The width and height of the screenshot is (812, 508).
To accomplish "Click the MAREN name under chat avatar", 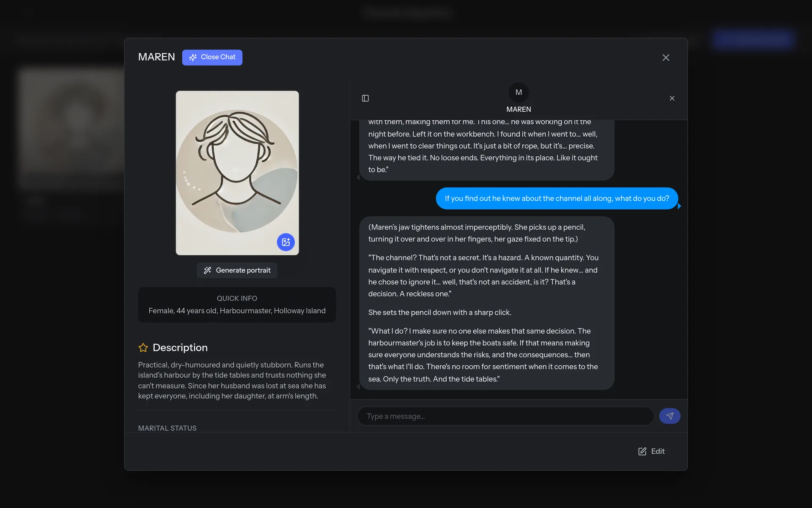I will click(x=518, y=109).
